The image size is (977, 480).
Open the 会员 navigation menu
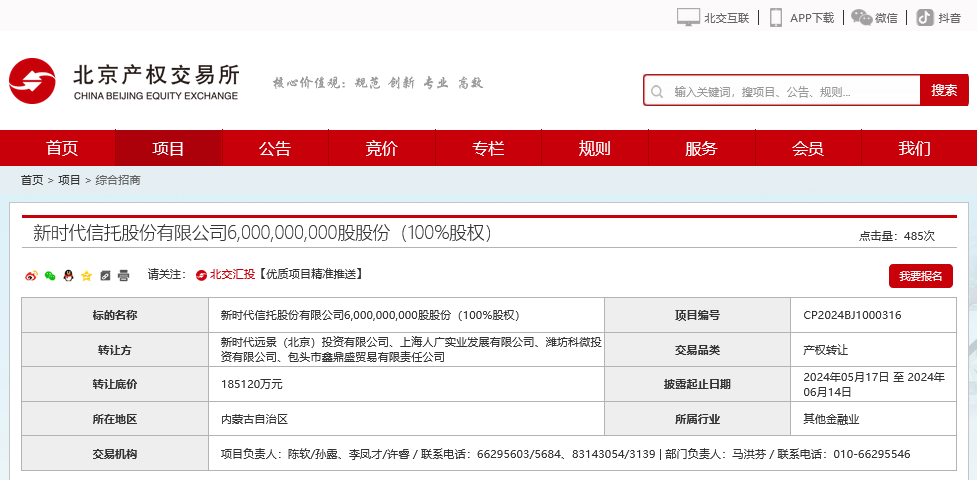(807, 149)
